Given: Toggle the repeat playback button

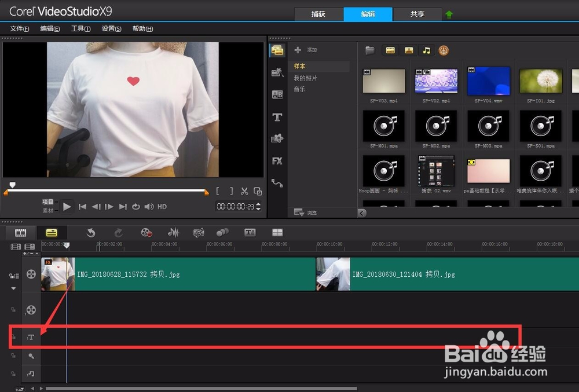Looking at the screenshot, I should pyautogui.click(x=136, y=207).
